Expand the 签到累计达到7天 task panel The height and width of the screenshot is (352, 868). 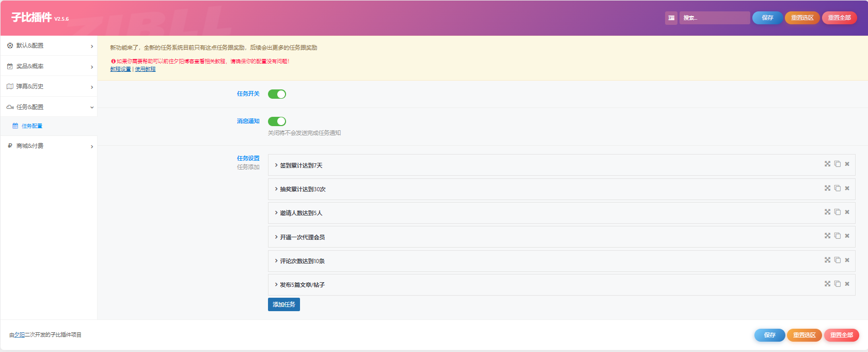coord(301,165)
